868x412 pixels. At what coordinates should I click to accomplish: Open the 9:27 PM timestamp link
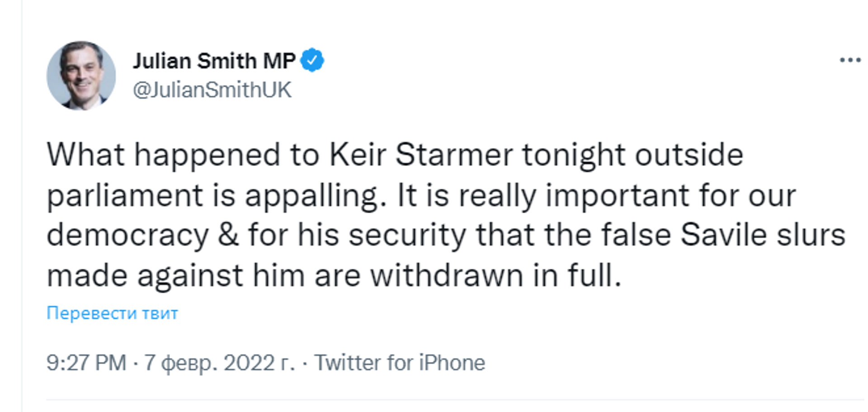(86, 363)
